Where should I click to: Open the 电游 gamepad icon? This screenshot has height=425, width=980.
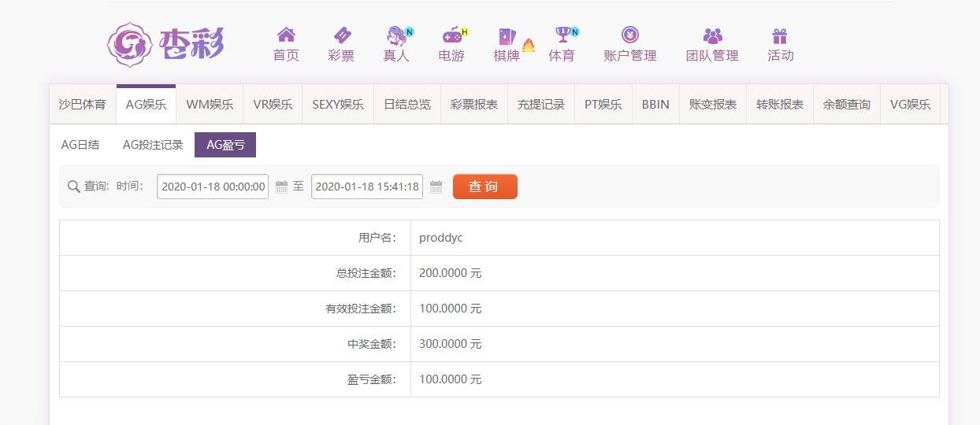pyautogui.click(x=451, y=35)
